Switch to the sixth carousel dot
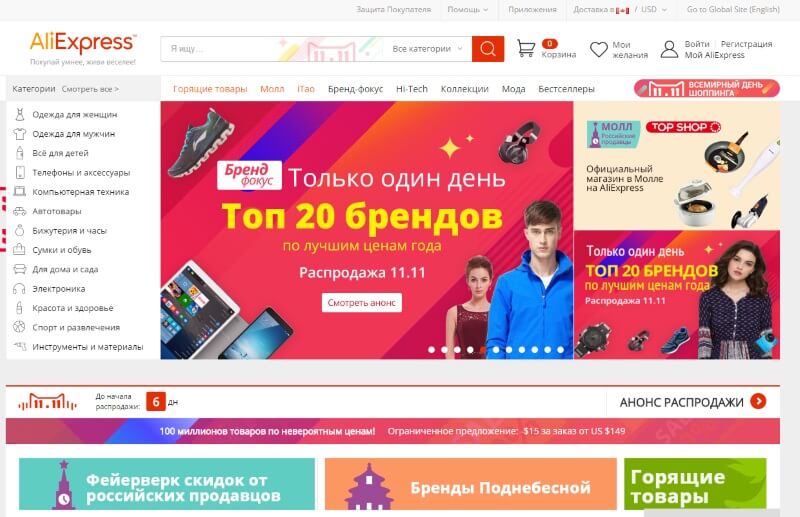 tap(496, 350)
